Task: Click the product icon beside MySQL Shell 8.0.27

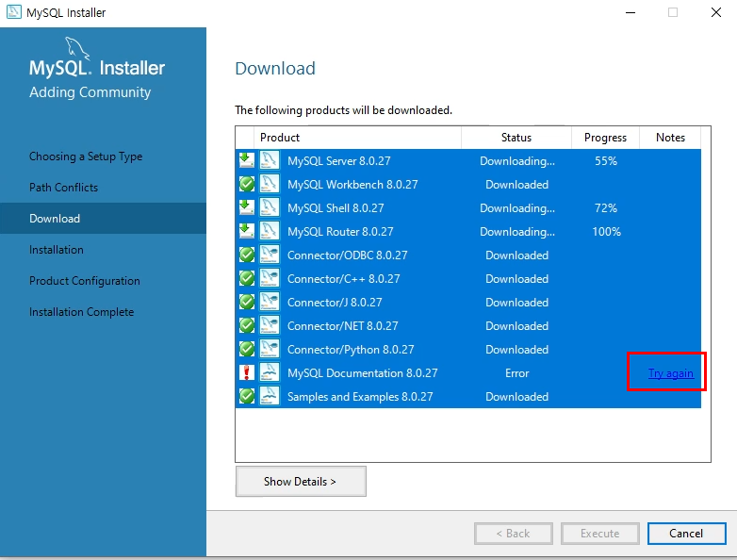Action: (x=270, y=207)
